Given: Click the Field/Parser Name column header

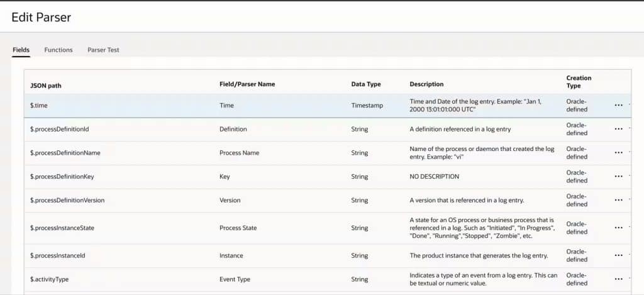Looking at the screenshot, I should click(247, 84).
